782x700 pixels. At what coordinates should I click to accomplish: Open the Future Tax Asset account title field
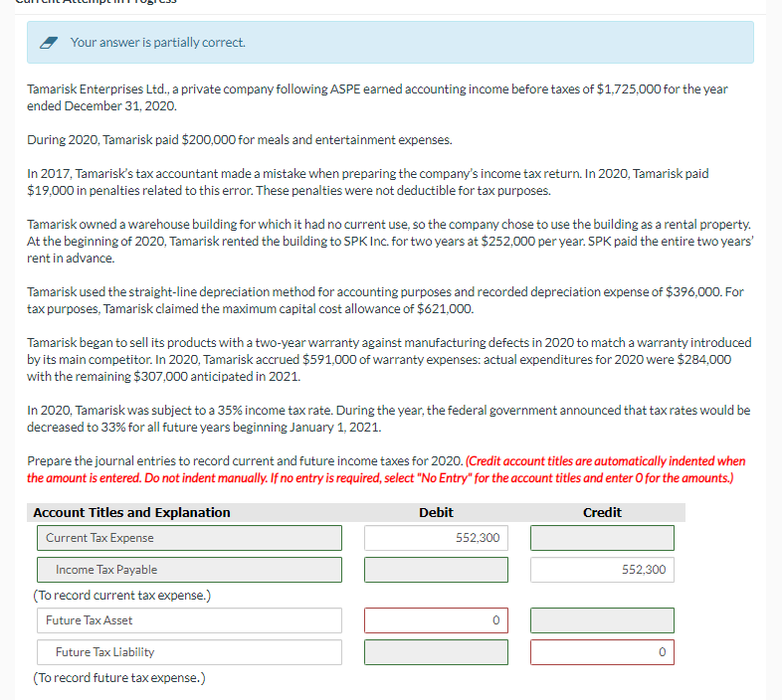(x=189, y=620)
